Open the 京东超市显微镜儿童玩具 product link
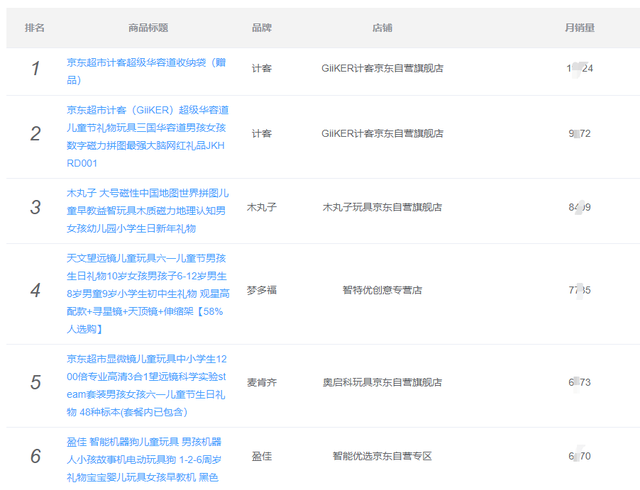 (147, 385)
